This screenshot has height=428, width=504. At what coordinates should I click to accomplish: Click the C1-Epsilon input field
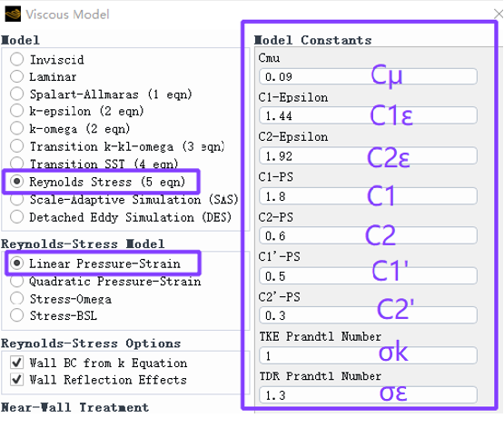pos(368,115)
